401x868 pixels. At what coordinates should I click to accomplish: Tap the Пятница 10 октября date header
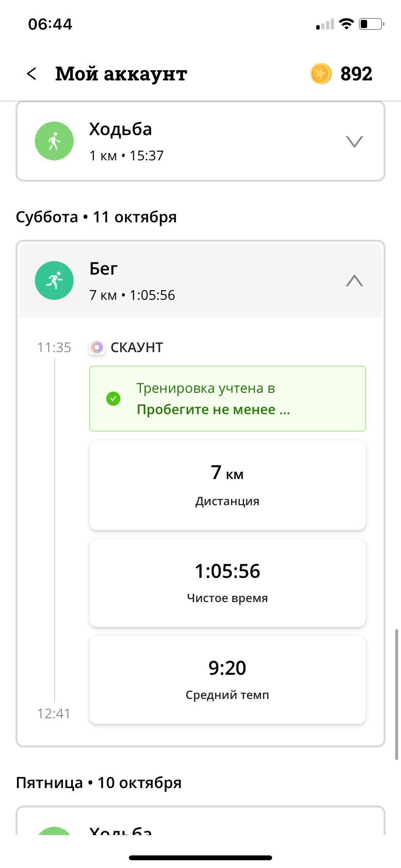point(99,783)
